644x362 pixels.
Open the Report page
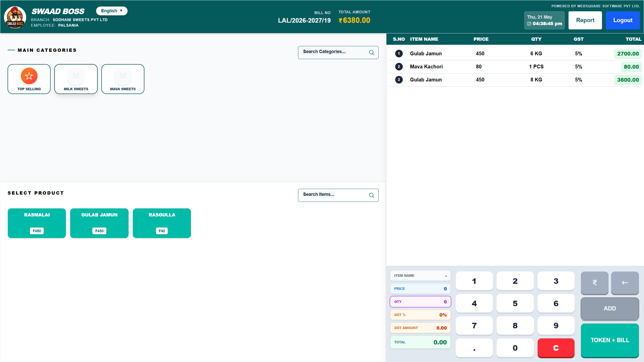(585, 20)
